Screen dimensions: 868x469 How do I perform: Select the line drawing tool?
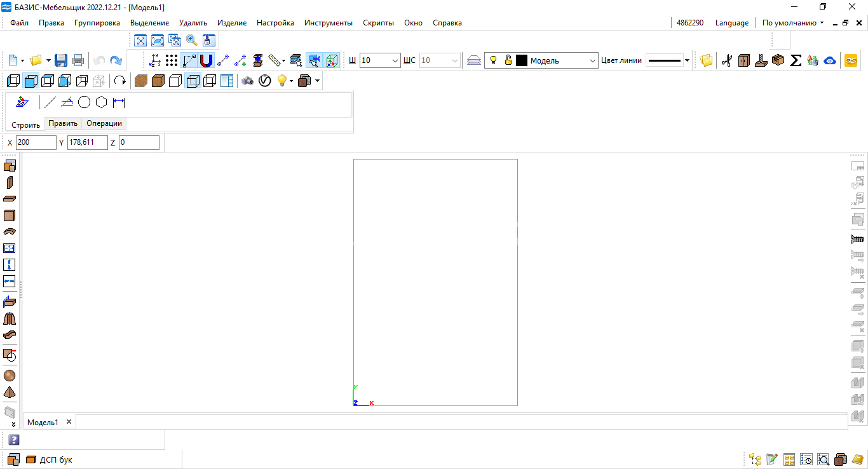coord(50,102)
